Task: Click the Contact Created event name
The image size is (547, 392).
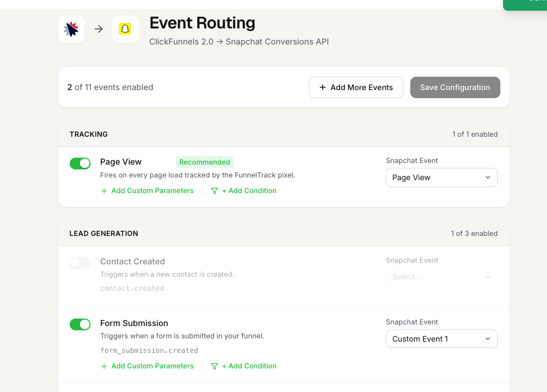Action: coord(132,262)
